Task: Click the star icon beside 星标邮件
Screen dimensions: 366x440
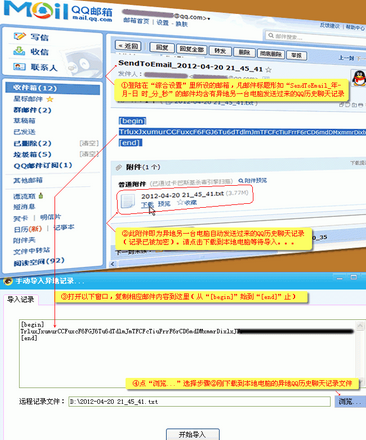Action: click(x=50, y=99)
